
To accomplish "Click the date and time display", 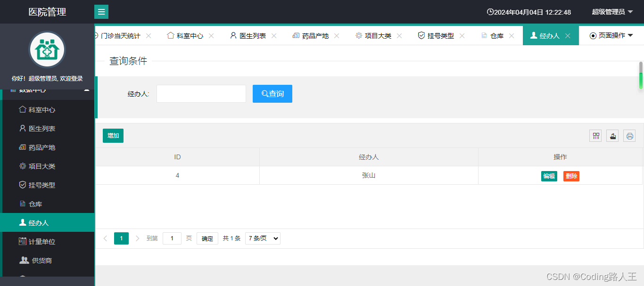I will (529, 12).
